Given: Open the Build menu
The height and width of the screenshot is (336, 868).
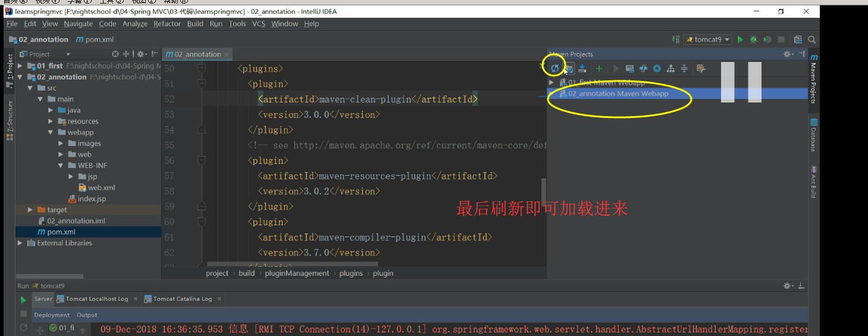Looking at the screenshot, I should 195,24.
